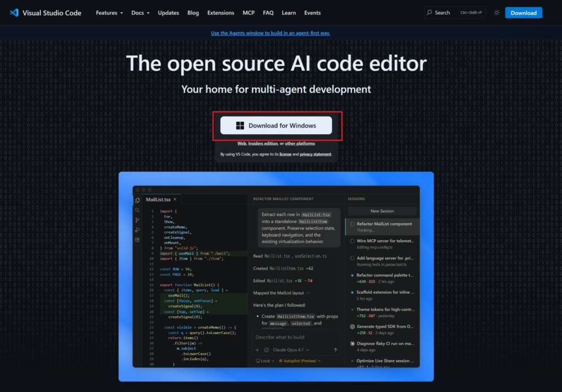562x392 pixels.
Task: Open the MCP navigation item
Action: coord(249,13)
